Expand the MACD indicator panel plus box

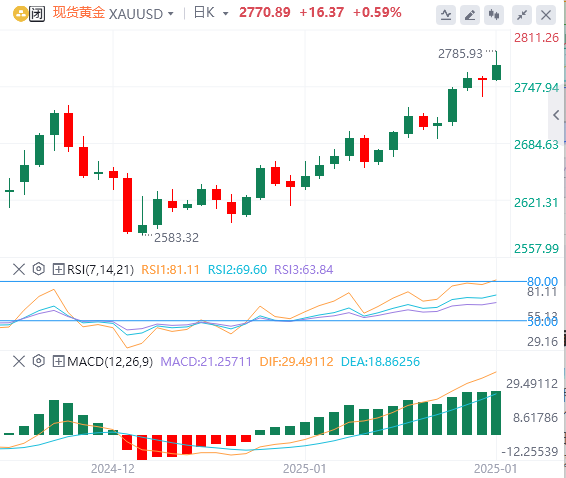click(x=58, y=361)
